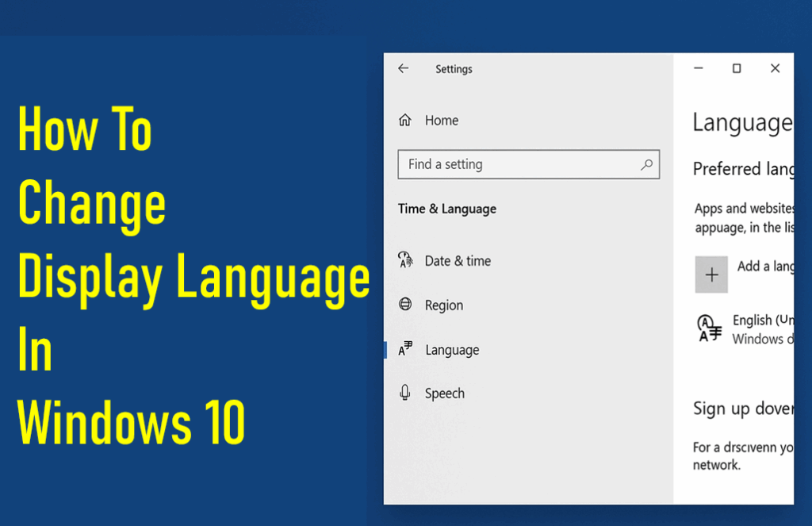Click the English language translation icon
This screenshot has width=812, height=526.
[708, 328]
